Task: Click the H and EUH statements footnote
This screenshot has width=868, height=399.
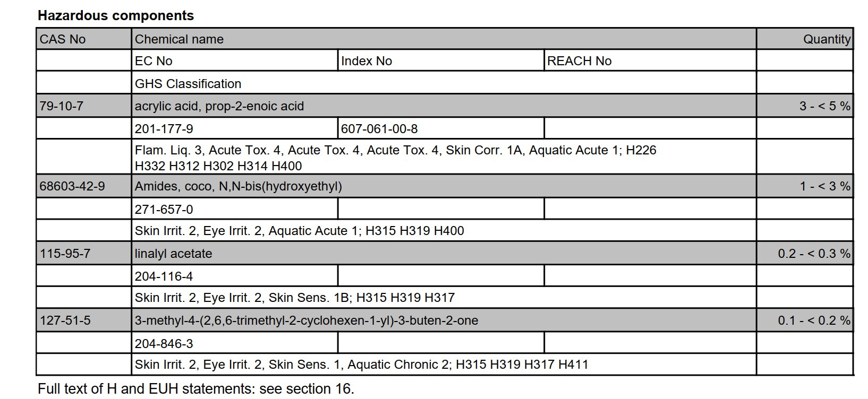Action: coord(196,389)
